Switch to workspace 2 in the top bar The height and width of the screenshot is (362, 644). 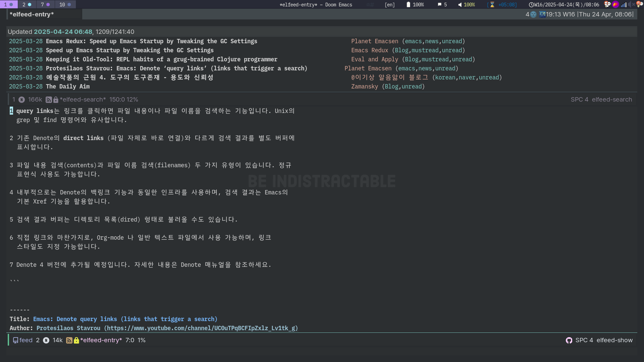[27, 4]
